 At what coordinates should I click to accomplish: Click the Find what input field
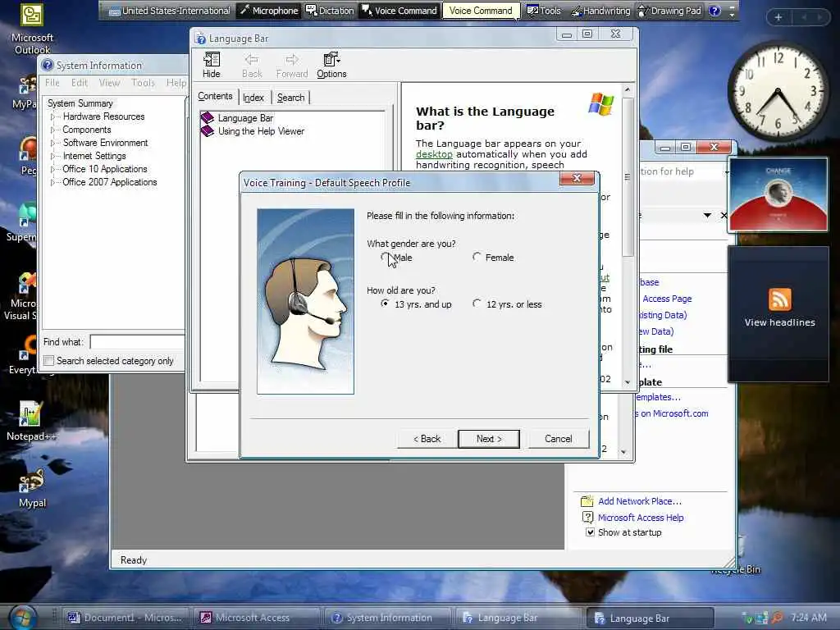[138, 342]
